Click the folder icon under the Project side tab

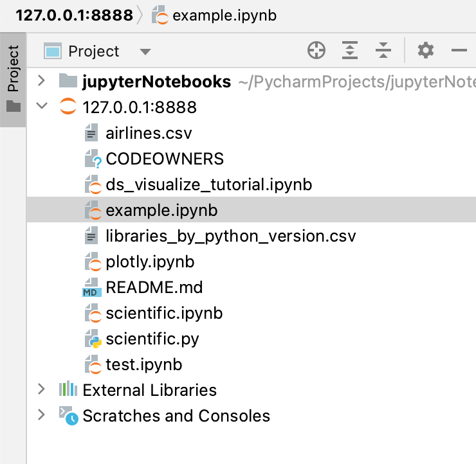point(14,106)
